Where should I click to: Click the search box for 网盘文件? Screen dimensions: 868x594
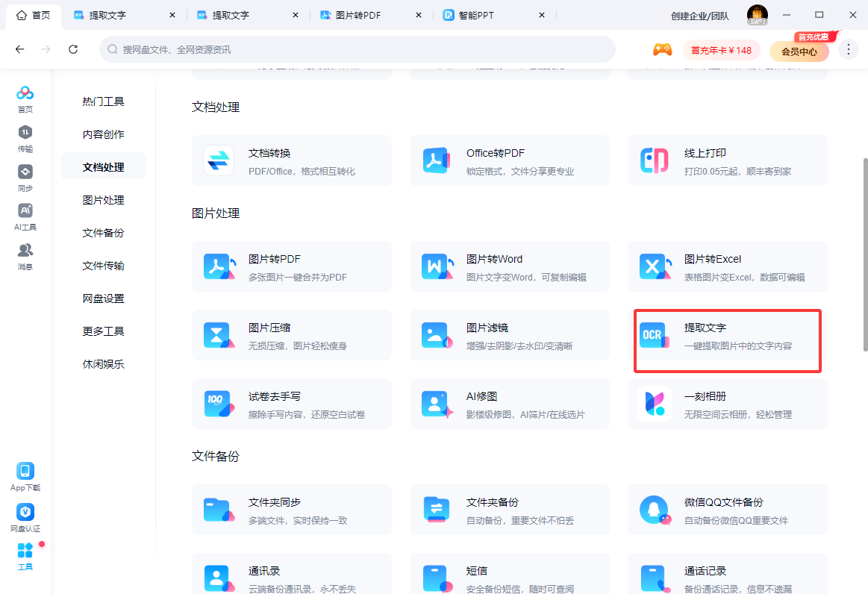pos(357,49)
